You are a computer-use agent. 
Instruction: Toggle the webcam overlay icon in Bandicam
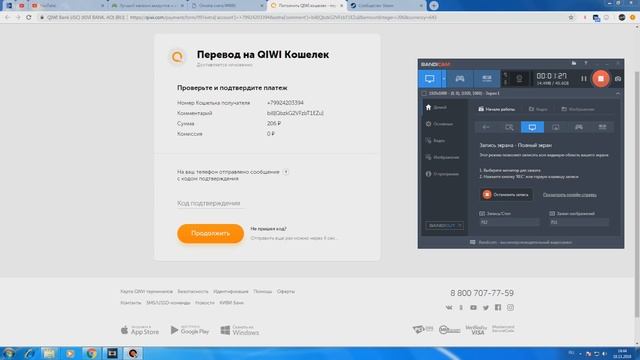pyautogui.click(x=519, y=78)
